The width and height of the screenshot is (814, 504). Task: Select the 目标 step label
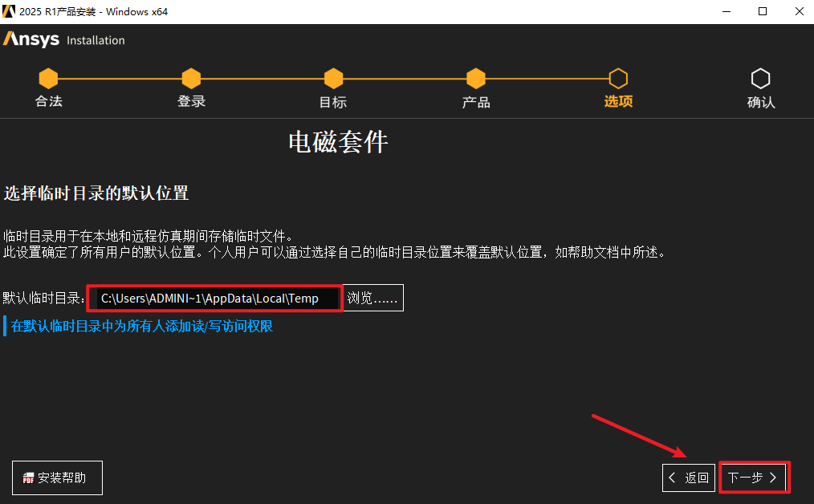333,102
